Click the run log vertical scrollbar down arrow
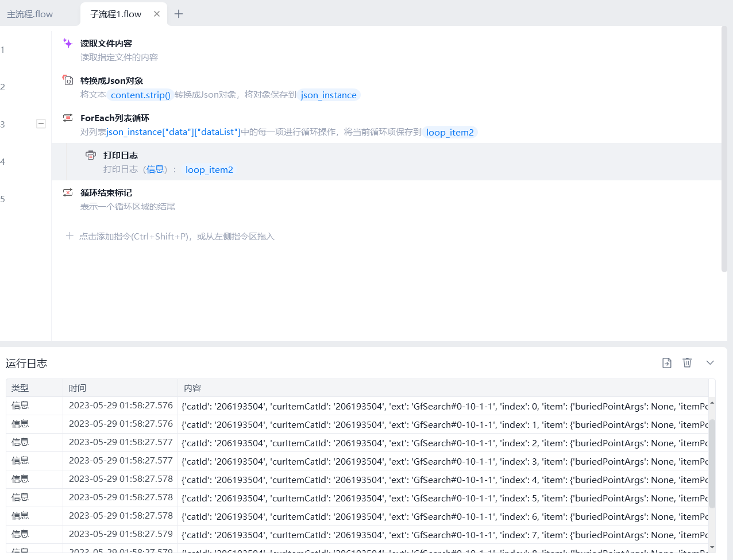The width and height of the screenshot is (733, 560). coord(712,547)
